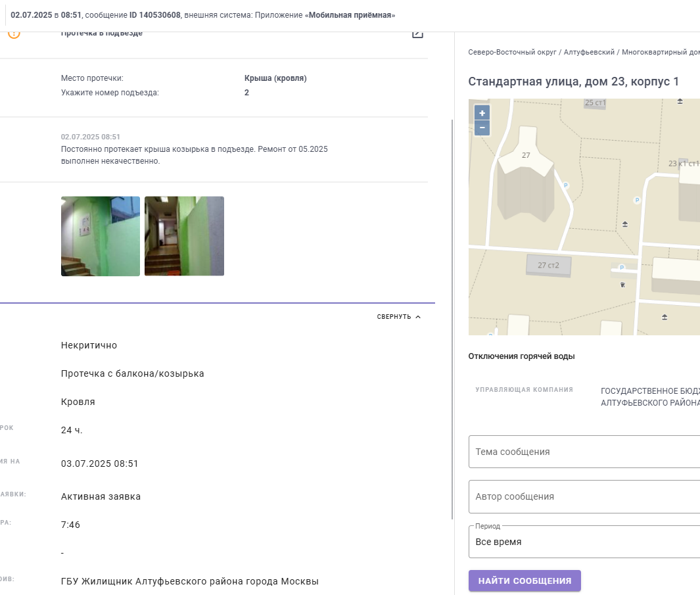Click the orange warning status icon
This screenshot has height=595, width=700.
point(14,34)
